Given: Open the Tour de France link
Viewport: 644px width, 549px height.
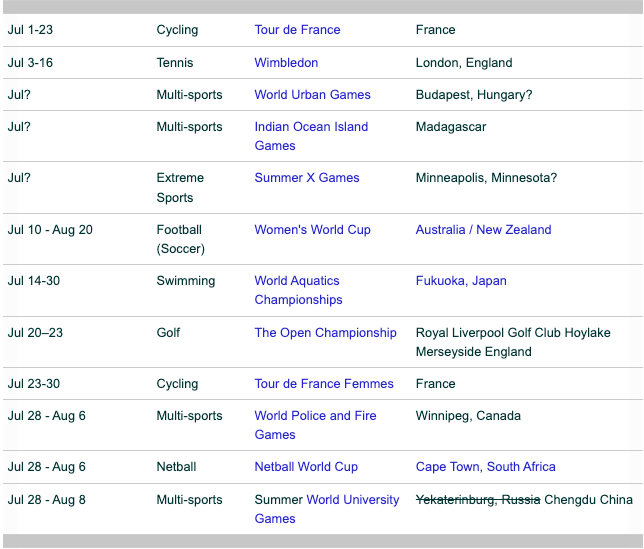Looking at the screenshot, I should [297, 30].
